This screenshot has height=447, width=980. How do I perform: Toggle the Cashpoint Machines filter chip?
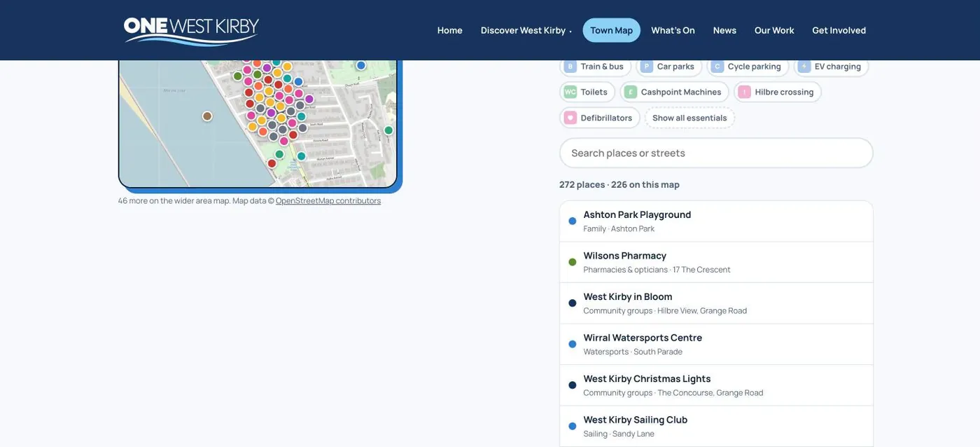[x=674, y=92]
